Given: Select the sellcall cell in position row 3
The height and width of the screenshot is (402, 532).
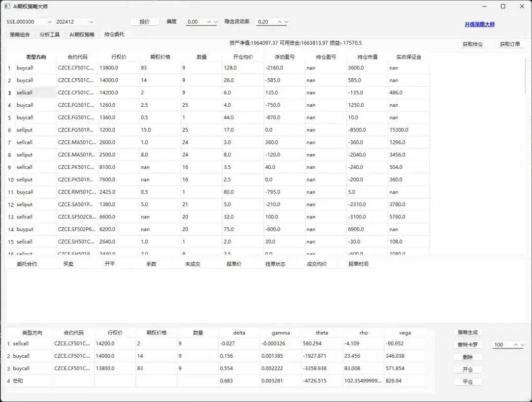Looking at the screenshot, I should click(x=35, y=93).
